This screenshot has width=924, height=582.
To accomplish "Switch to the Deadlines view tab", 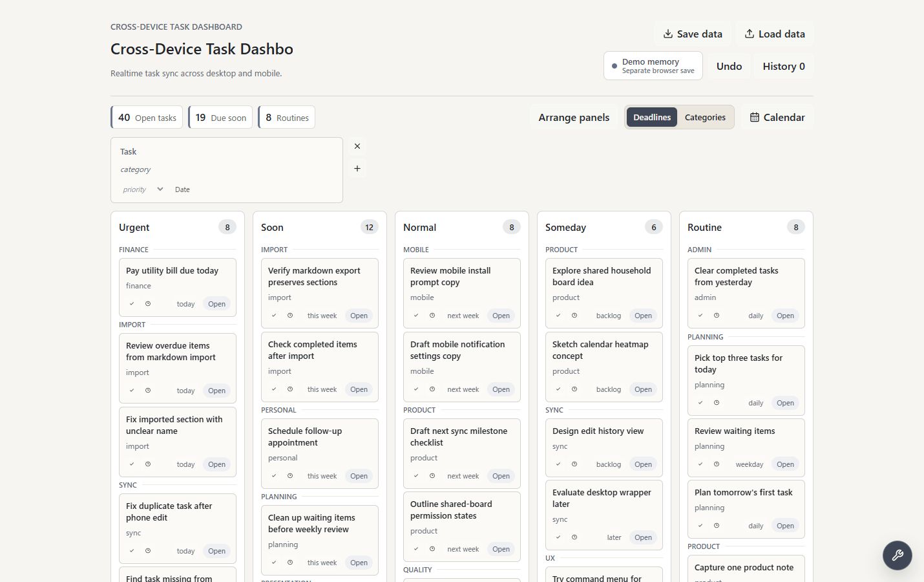I will coord(652,117).
